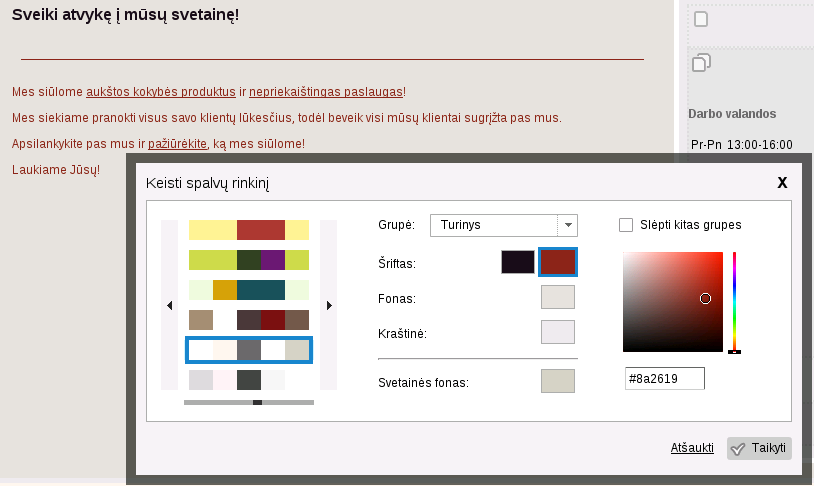Select the green and purple palette row
This screenshot has width=814, height=486.
(x=249, y=260)
